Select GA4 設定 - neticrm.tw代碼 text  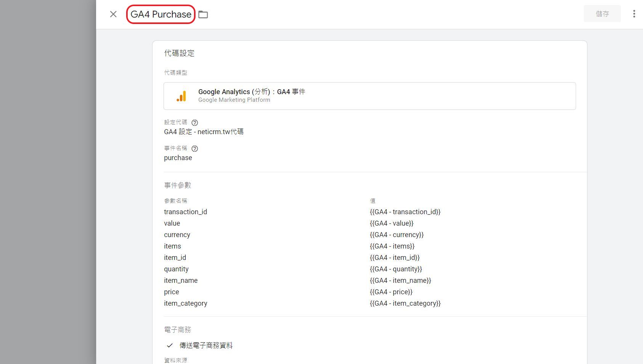click(x=204, y=132)
